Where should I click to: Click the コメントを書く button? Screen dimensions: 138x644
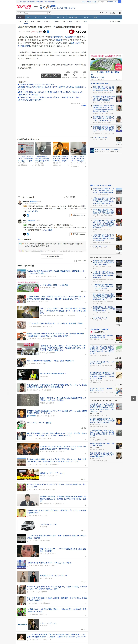69,197
